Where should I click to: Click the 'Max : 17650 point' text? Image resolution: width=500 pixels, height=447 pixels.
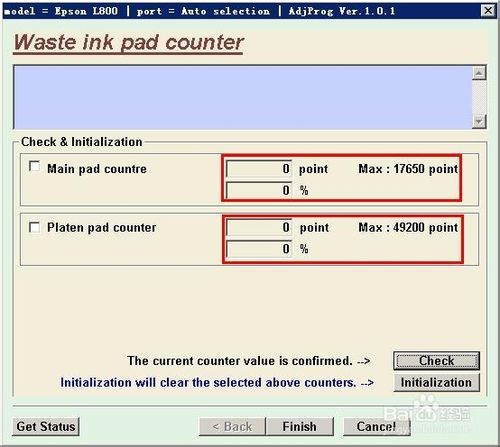[408, 169]
